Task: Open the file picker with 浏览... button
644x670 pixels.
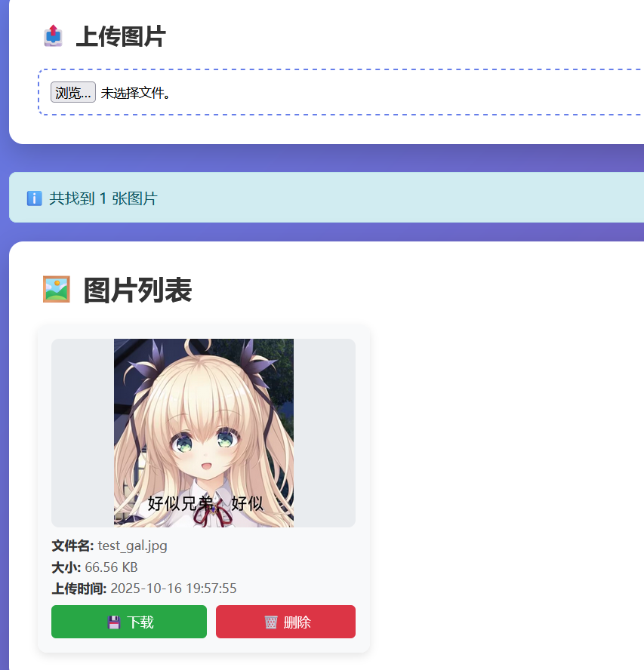Action: (x=73, y=92)
